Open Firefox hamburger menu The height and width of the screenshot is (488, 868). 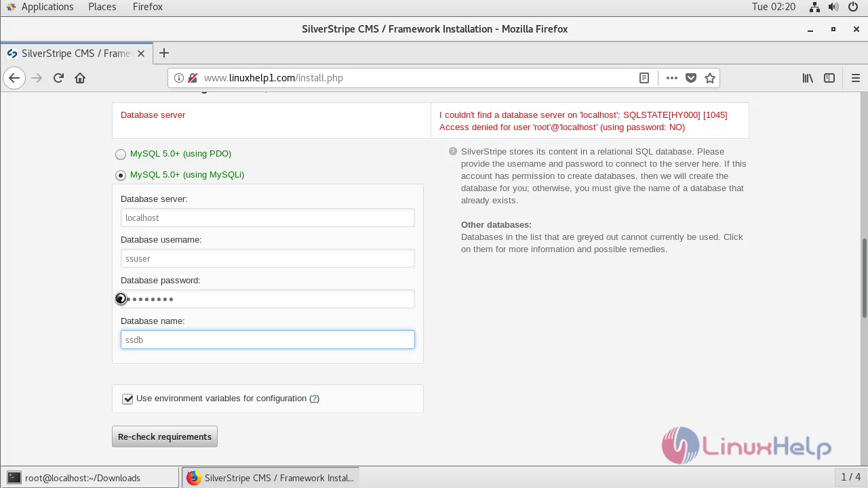click(x=855, y=78)
